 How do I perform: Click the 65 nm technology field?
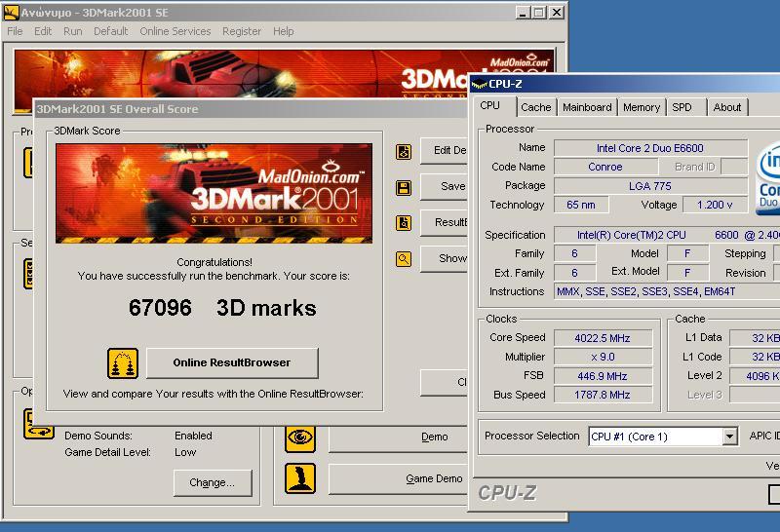pyautogui.click(x=580, y=205)
